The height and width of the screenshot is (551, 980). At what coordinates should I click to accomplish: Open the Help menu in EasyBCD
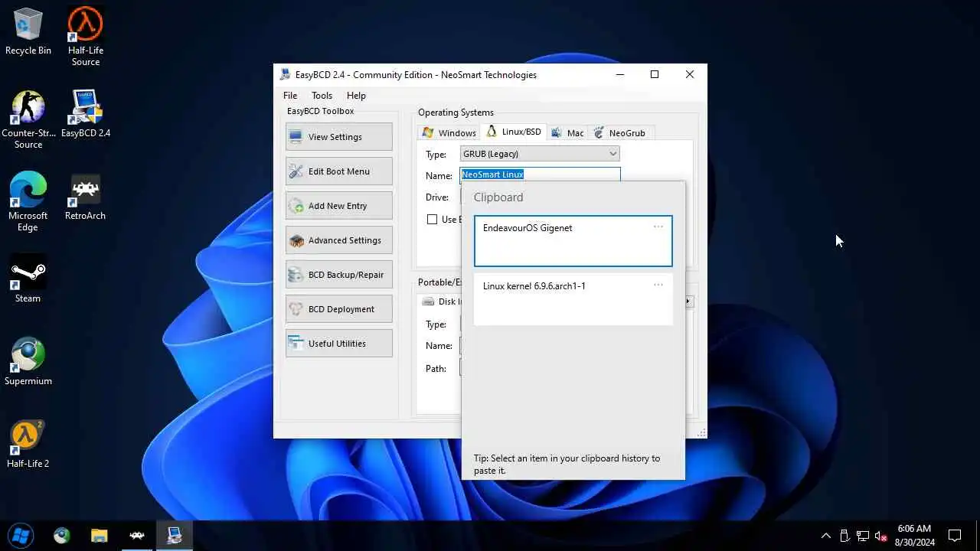point(356,96)
